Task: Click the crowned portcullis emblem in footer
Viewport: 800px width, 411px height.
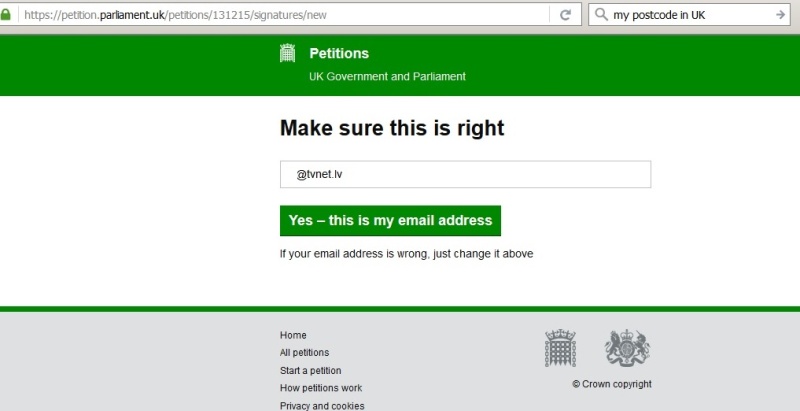Action: [x=560, y=348]
